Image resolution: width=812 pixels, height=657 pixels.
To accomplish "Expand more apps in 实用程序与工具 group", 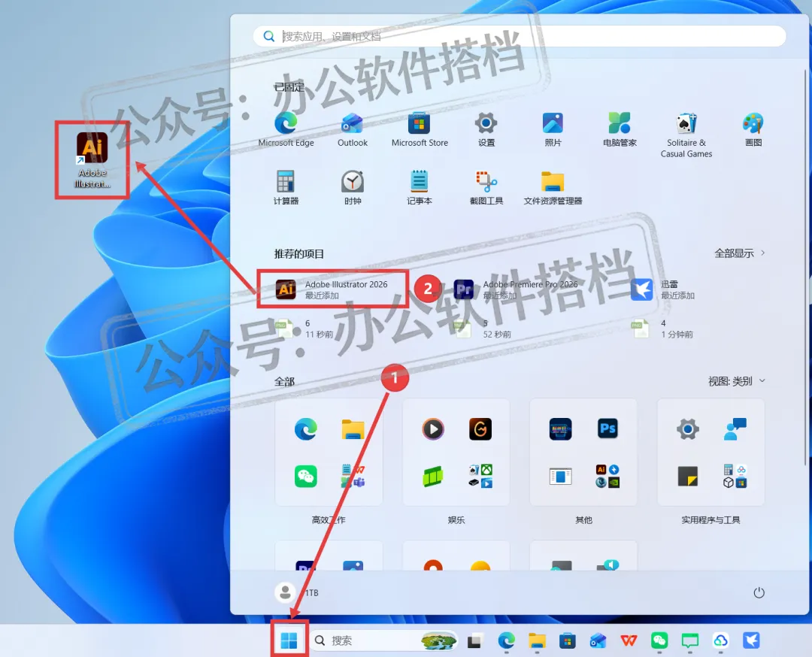I will [735, 477].
